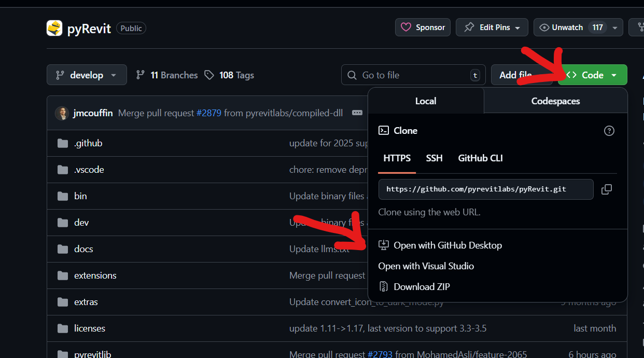
Task: Choose Open with GitHub Desktop
Action: pyautogui.click(x=447, y=245)
